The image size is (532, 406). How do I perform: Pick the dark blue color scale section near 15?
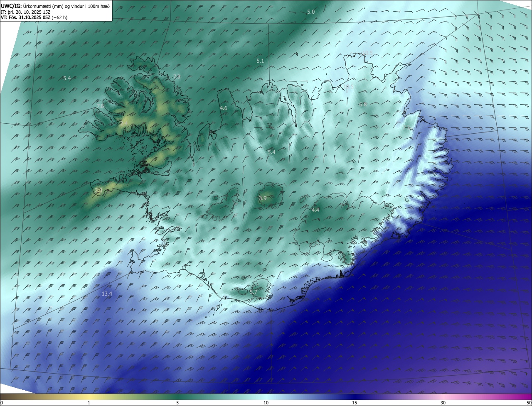[355, 396]
